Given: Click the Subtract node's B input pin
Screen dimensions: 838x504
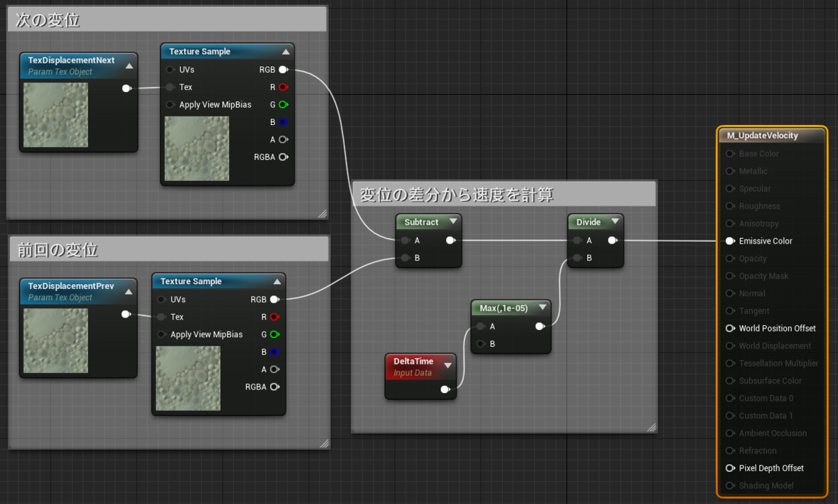Looking at the screenshot, I should tap(405, 258).
